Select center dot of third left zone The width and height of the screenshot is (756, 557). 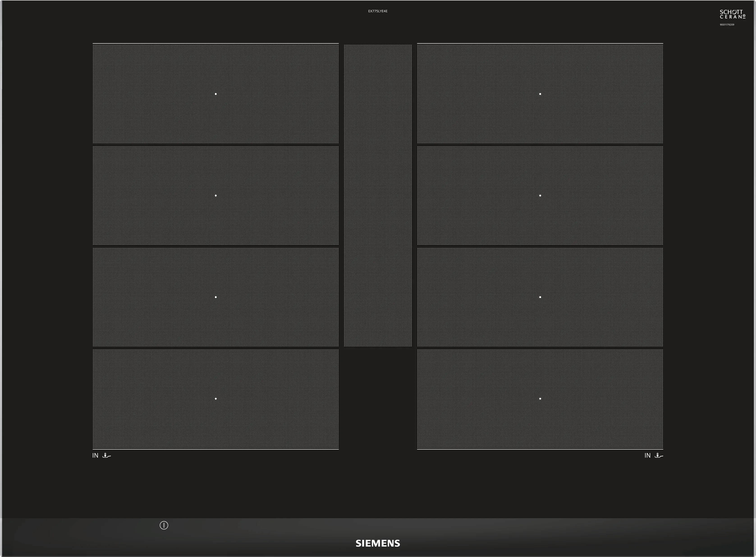[215, 297]
